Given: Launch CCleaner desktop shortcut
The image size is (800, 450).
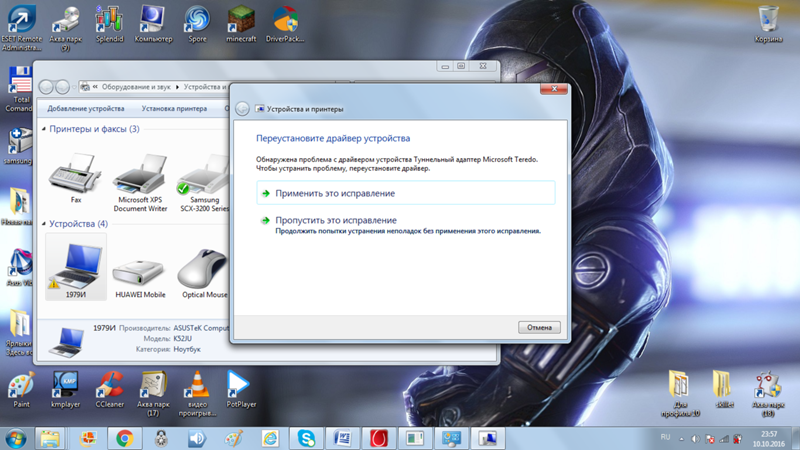Looking at the screenshot, I should point(109,390).
